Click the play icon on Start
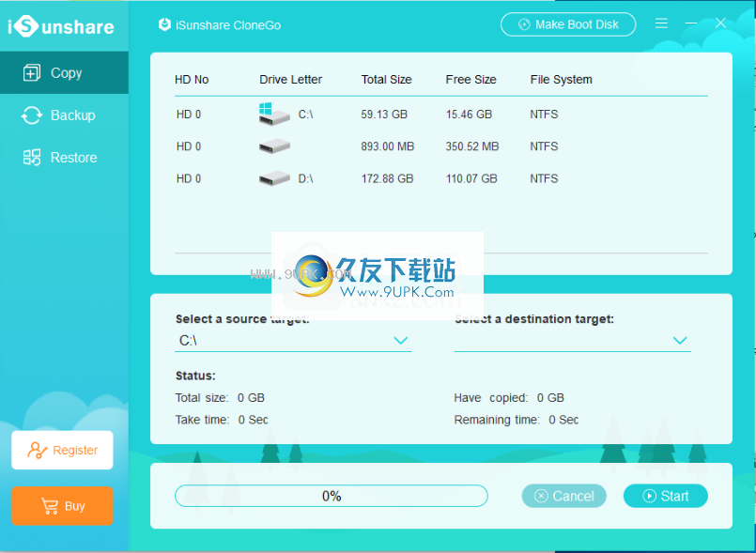756x553 pixels. (650, 496)
